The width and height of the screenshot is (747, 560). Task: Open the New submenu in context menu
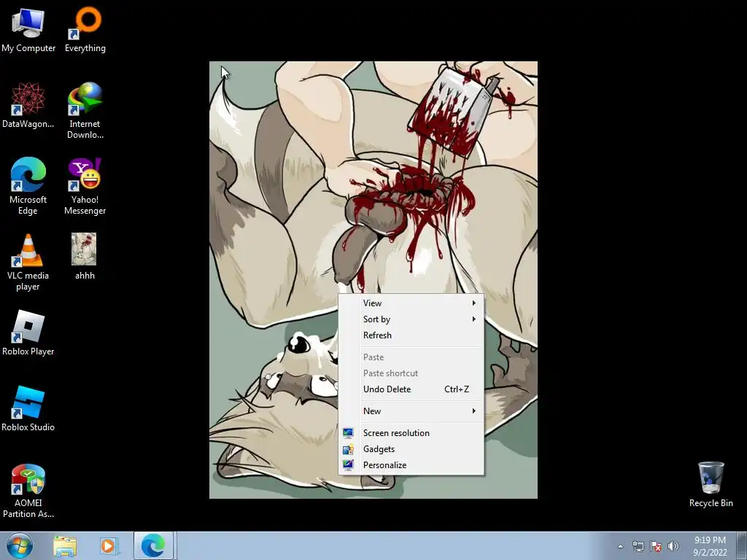pyautogui.click(x=411, y=411)
